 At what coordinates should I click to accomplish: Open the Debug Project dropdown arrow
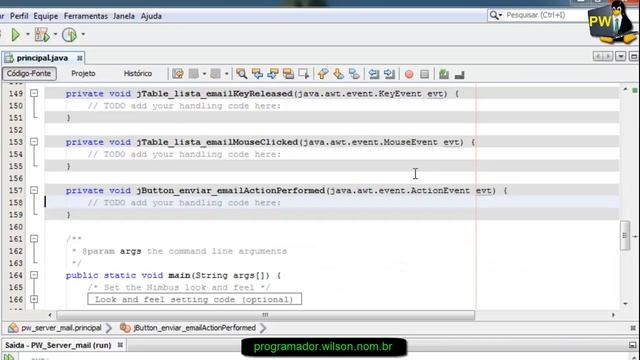(x=55, y=34)
